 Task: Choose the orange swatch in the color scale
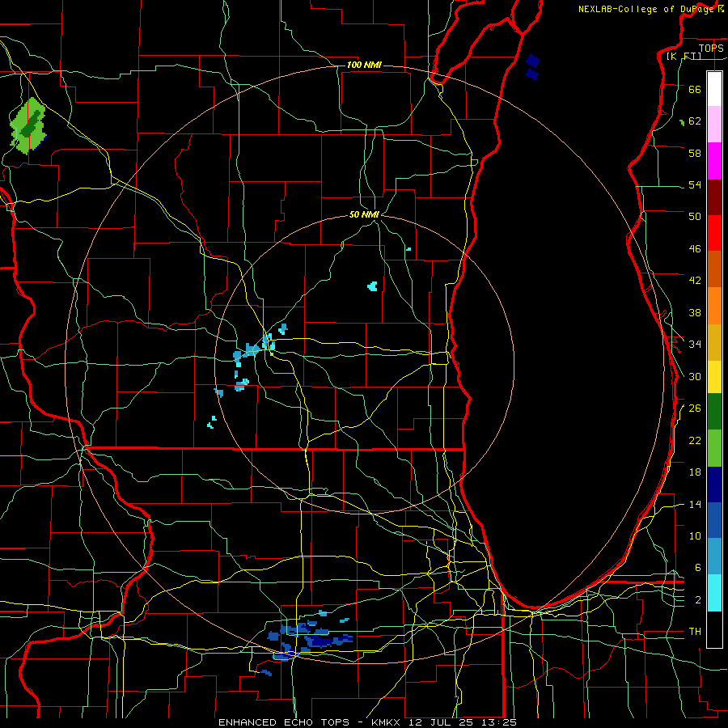pos(714,305)
